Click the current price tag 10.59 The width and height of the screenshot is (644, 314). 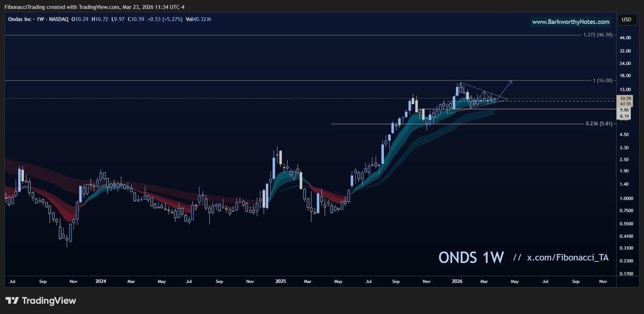(x=625, y=101)
